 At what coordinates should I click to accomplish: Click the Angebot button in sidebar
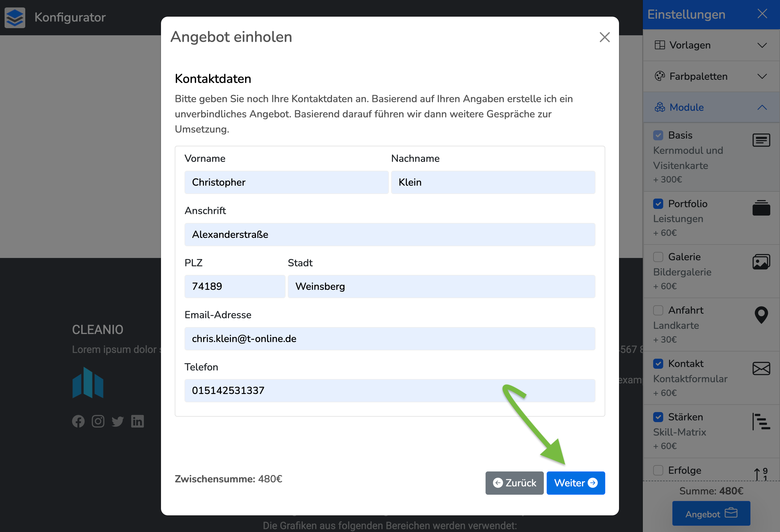point(711,514)
